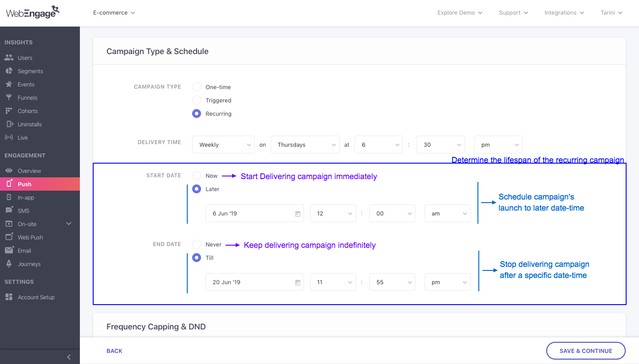639x364 pixels.
Task: Open the Tarini account menu
Action: 611,13
